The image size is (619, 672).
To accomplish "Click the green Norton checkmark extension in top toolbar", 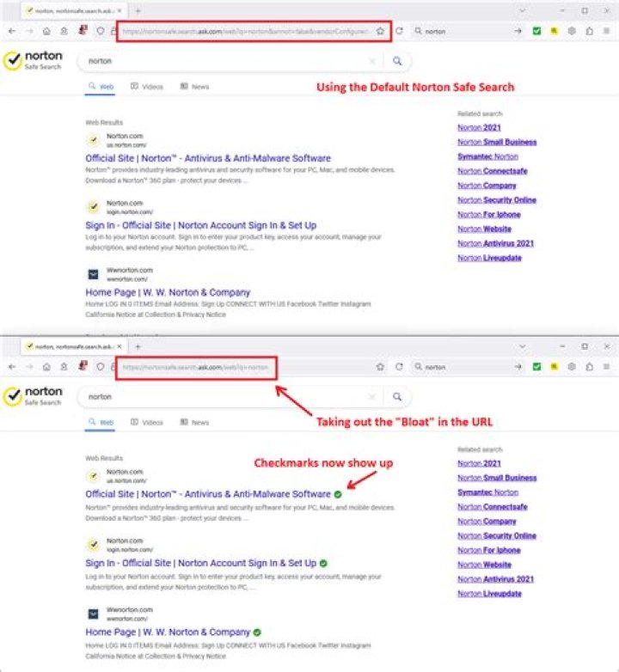I will (x=536, y=31).
